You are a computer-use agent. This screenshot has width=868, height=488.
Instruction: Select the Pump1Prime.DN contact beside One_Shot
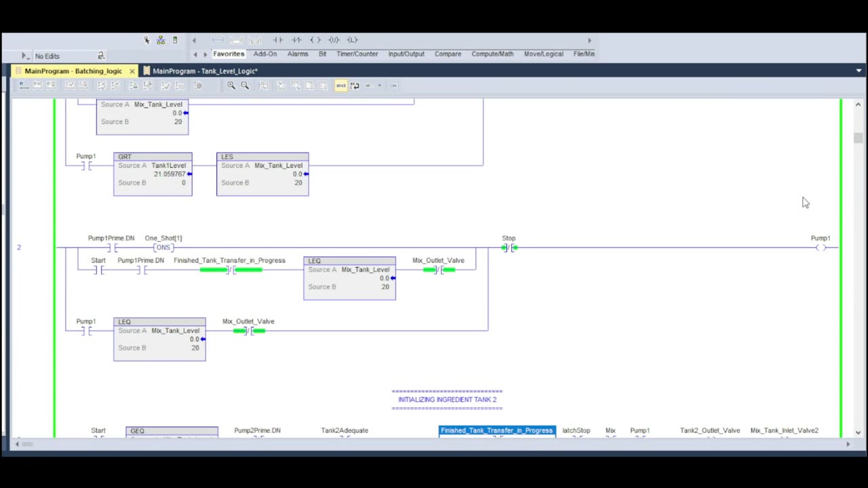[111, 247]
